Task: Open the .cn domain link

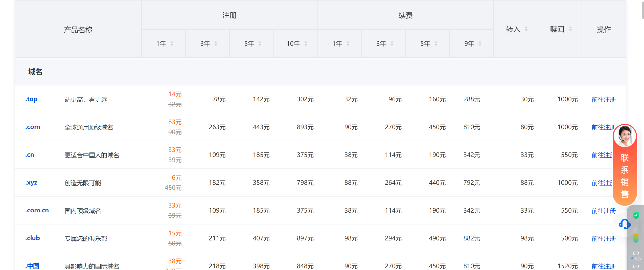Action: click(x=30, y=155)
